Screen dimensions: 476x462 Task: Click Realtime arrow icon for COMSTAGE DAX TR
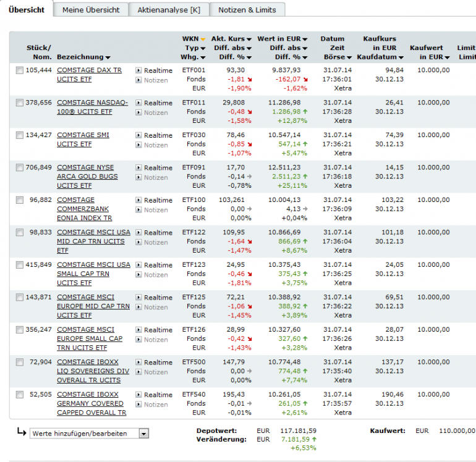138,70
